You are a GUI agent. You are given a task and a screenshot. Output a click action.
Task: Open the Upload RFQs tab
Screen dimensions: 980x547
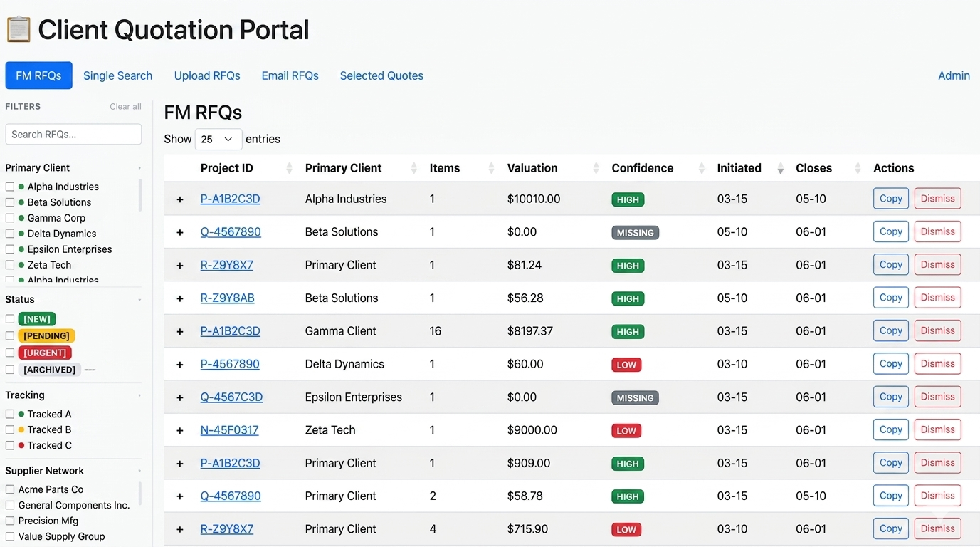207,75
